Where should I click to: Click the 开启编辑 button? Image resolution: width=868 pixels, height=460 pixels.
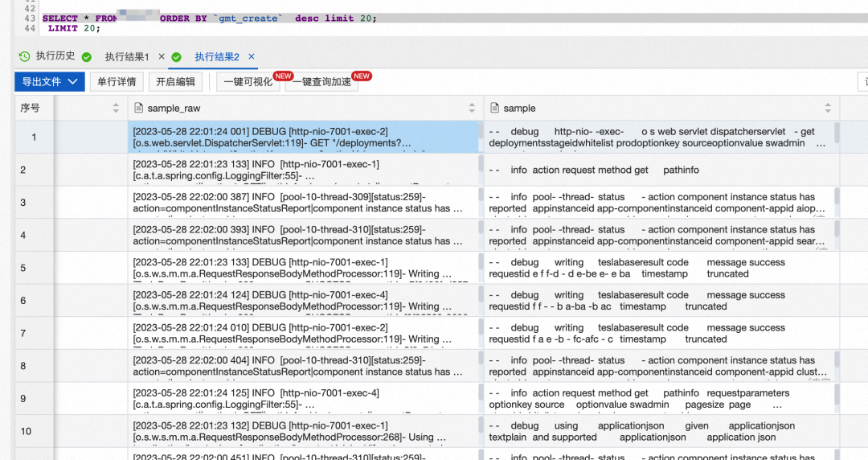click(175, 81)
